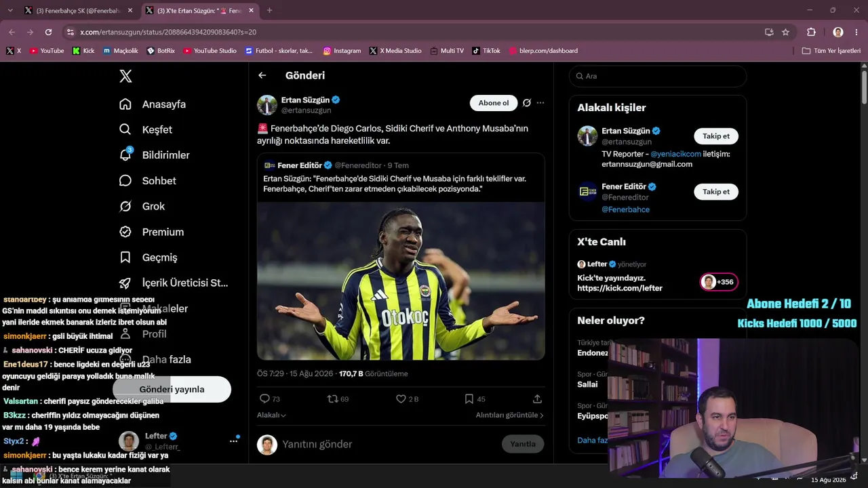This screenshot has height=488, width=868.
Task: Close the X'te Ertan Süzgün tab
Action: pyautogui.click(x=251, y=10)
